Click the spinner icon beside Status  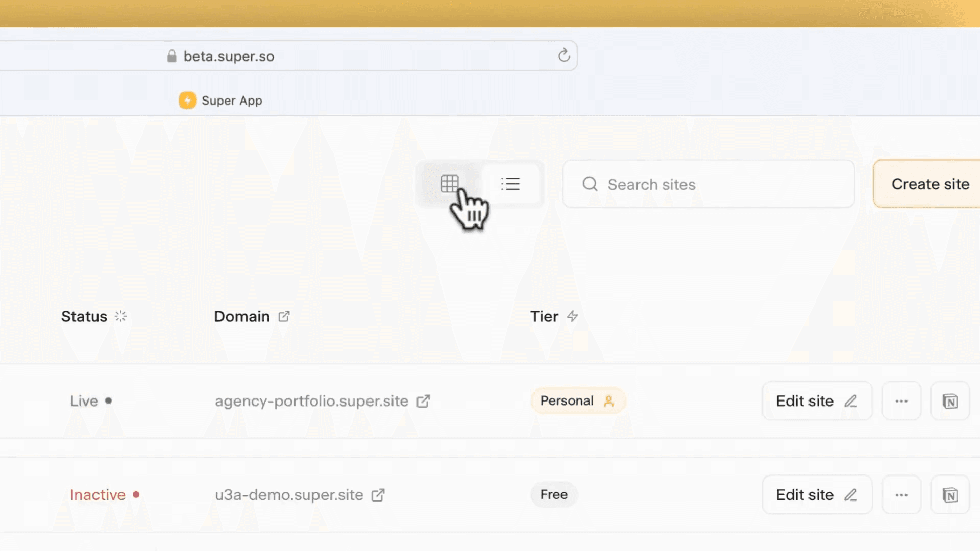click(120, 316)
